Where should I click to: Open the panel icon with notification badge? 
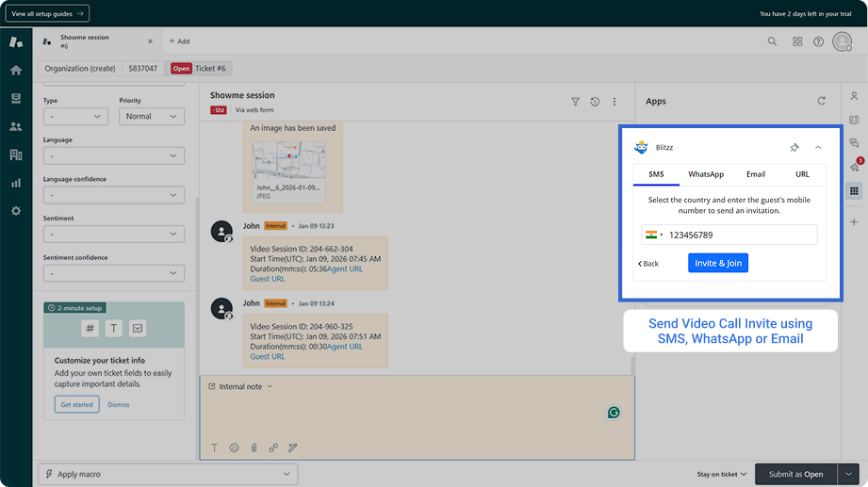coord(855,166)
